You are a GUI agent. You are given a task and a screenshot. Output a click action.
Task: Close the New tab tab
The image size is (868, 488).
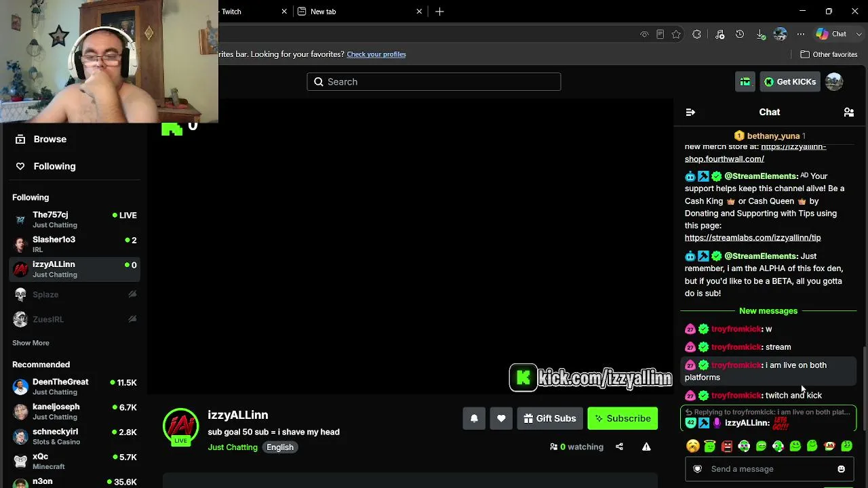pyautogui.click(x=419, y=12)
